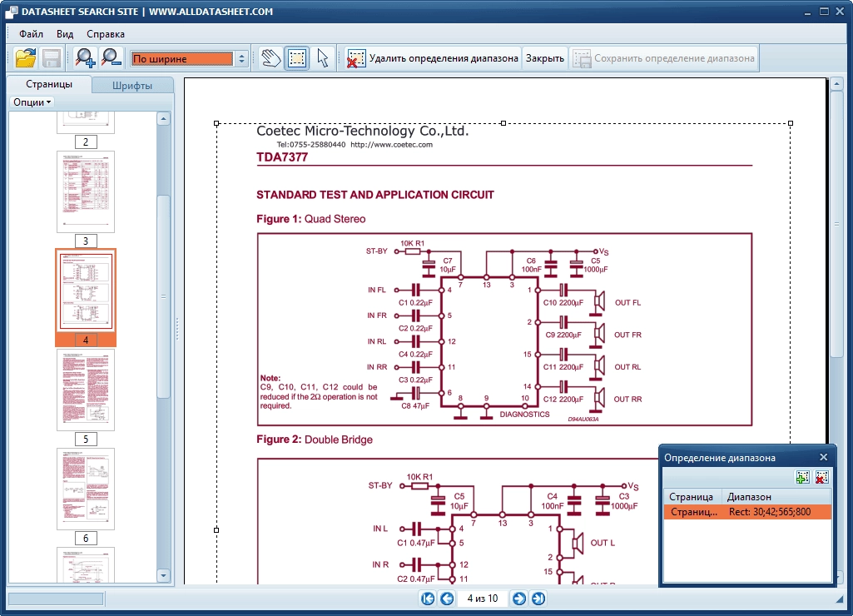853x616 pixels.
Task: Go to last page
Action: pyautogui.click(x=538, y=599)
